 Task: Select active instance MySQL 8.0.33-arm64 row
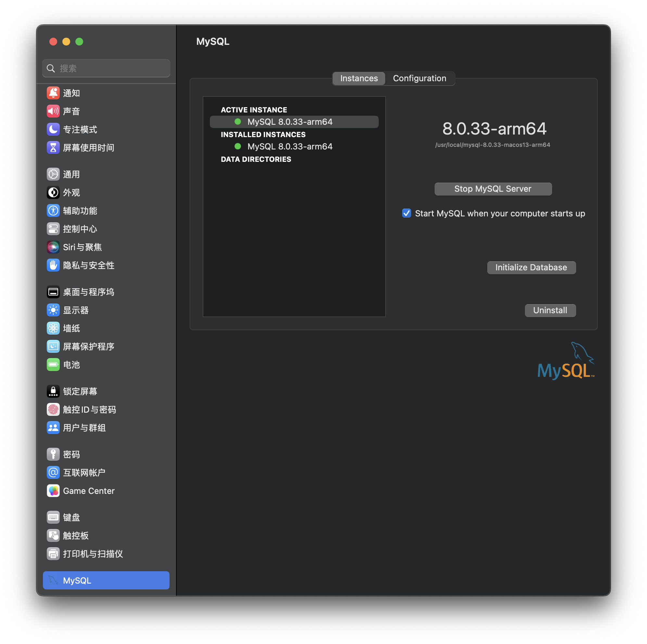pyautogui.click(x=294, y=122)
